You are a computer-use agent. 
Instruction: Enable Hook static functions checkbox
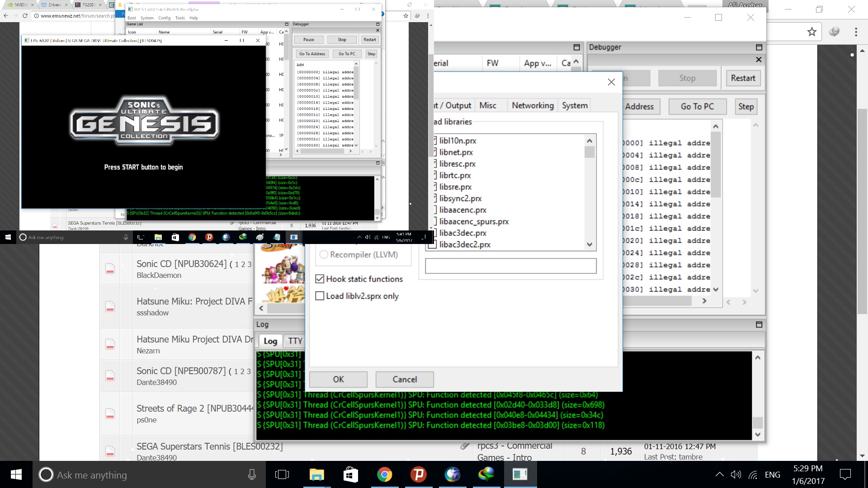point(320,279)
